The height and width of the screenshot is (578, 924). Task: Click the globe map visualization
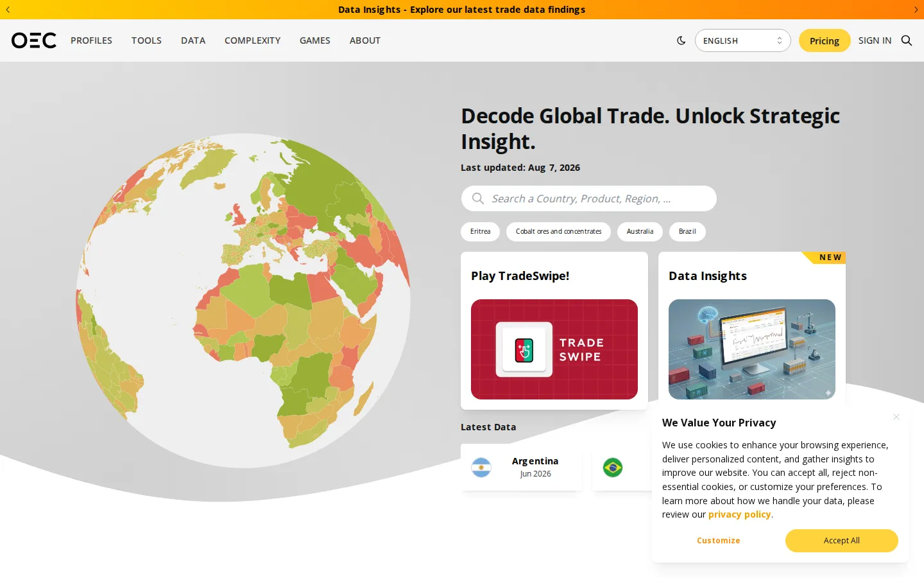click(243, 301)
